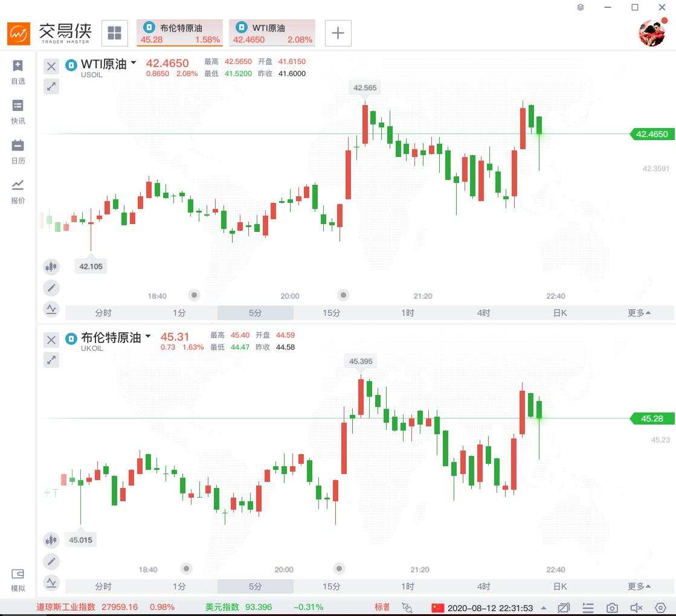Image resolution: width=676 pixels, height=616 pixels.
Task: Switch to the 布伦特原油 top tab
Action: tap(179, 33)
